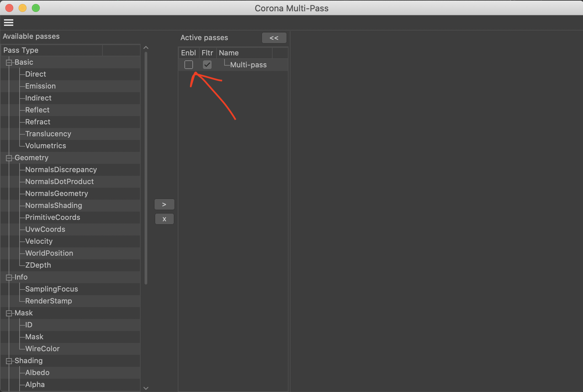Select the NormalsGeometry pass
Viewport: 583px width, 392px height.
57,193
